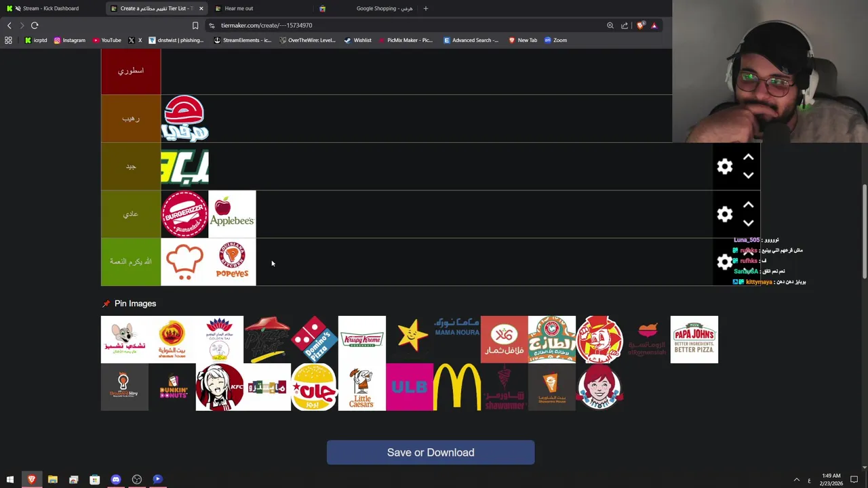Choose the Al Romansiah logo
This screenshot has width=868, height=488.
click(647, 340)
